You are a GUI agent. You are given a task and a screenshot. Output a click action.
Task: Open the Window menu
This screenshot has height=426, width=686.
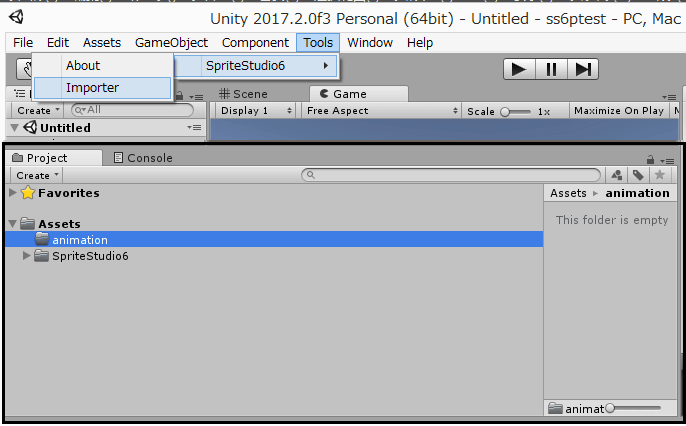pos(370,42)
